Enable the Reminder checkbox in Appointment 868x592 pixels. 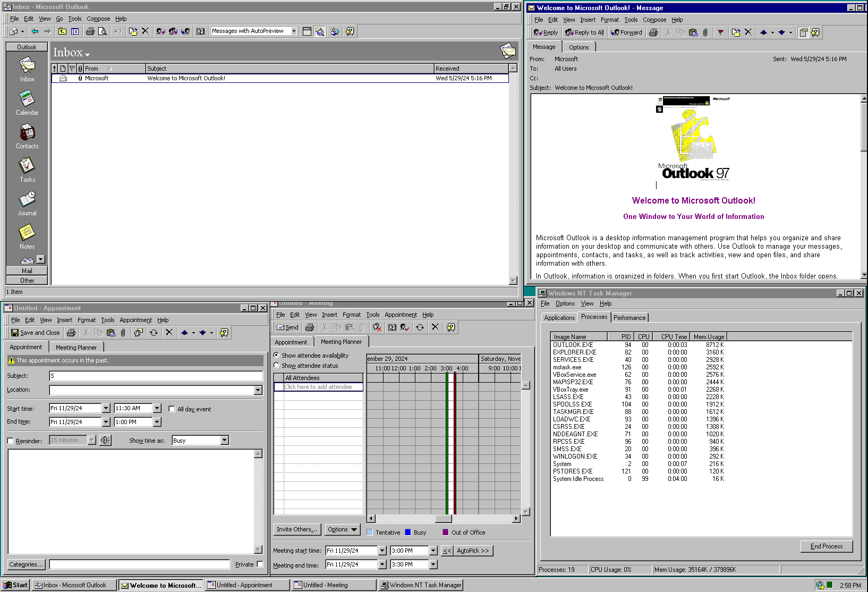(x=10, y=441)
